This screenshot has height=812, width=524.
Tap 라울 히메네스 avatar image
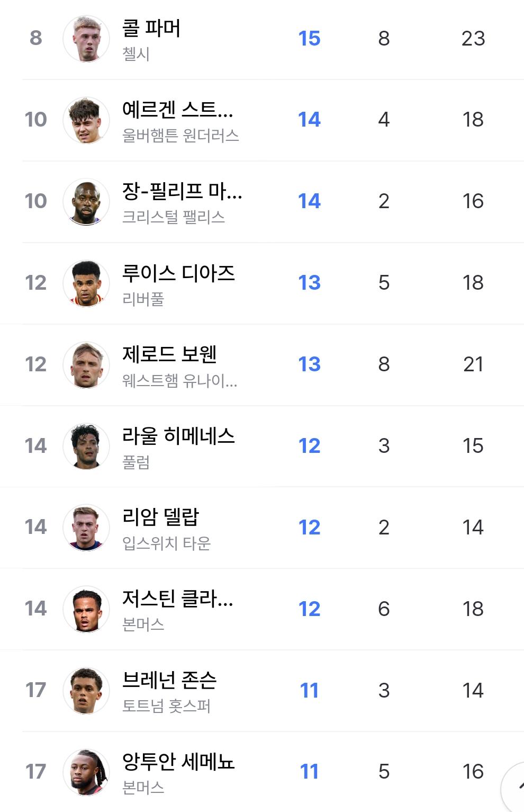coord(86,447)
